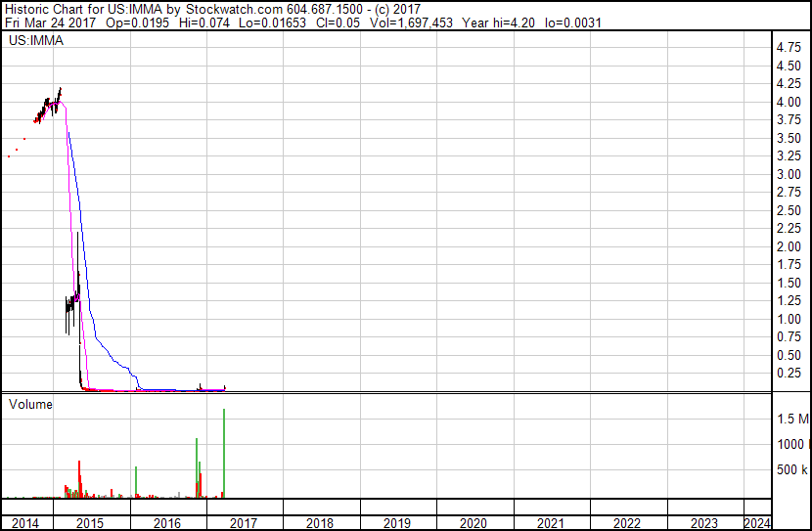Click the Volume panel label
This screenshot has height=531, width=812.
30,404
